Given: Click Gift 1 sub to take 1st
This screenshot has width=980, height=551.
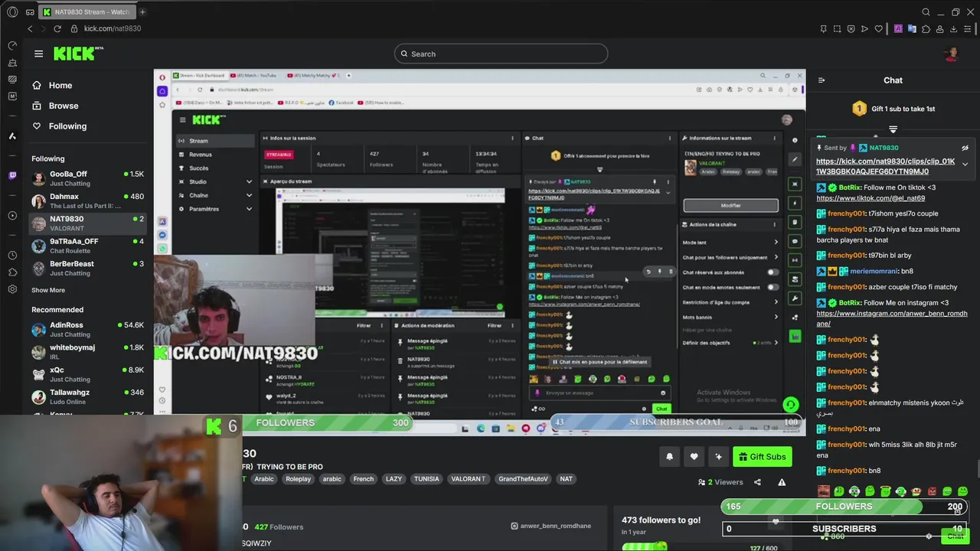Looking at the screenshot, I should [x=893, y=109].
